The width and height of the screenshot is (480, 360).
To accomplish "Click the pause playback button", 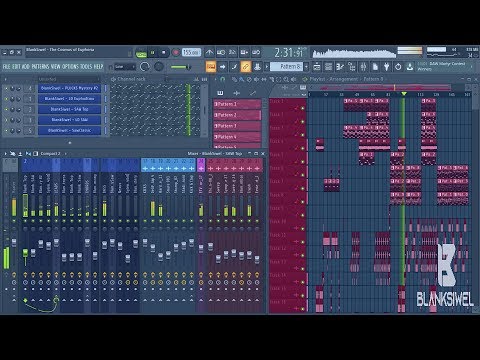I will [153, 53].
